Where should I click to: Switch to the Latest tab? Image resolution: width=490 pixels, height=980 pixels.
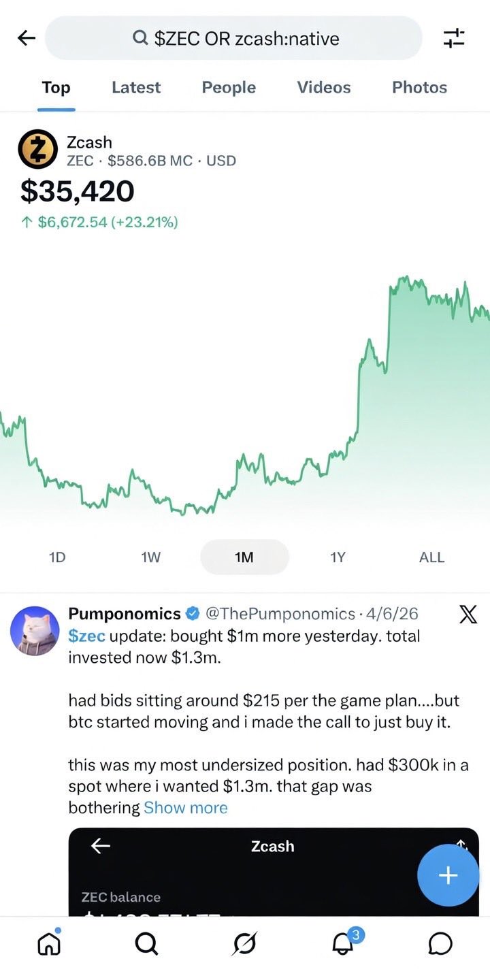(136, 88)
